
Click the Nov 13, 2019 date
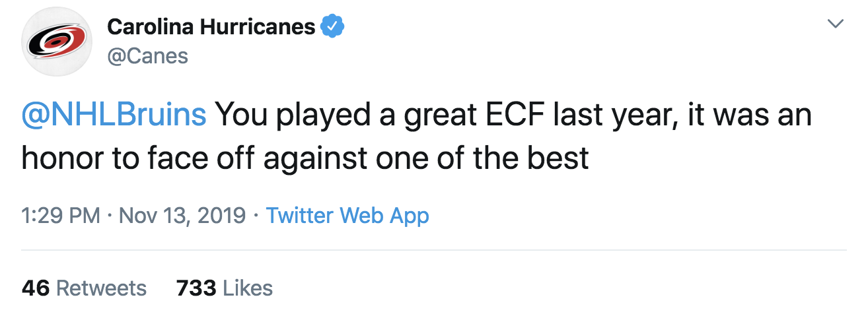tap(182, 216)
